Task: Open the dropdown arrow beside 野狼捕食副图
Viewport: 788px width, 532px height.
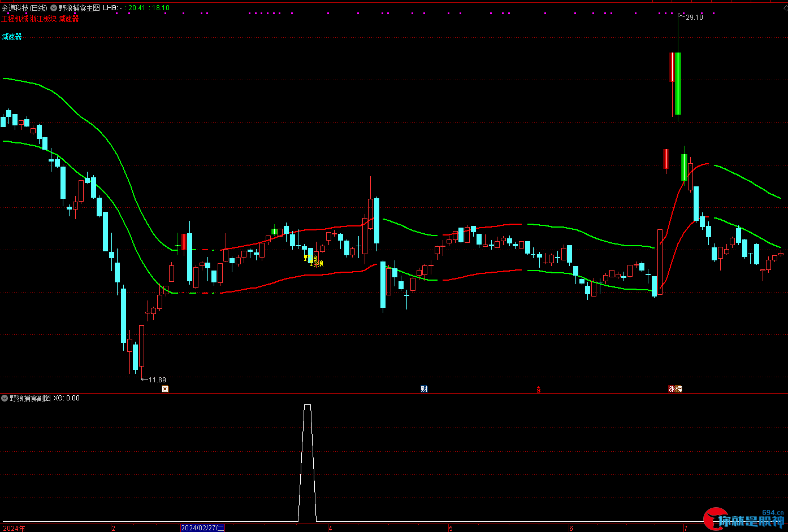Action: coord(5,398)
